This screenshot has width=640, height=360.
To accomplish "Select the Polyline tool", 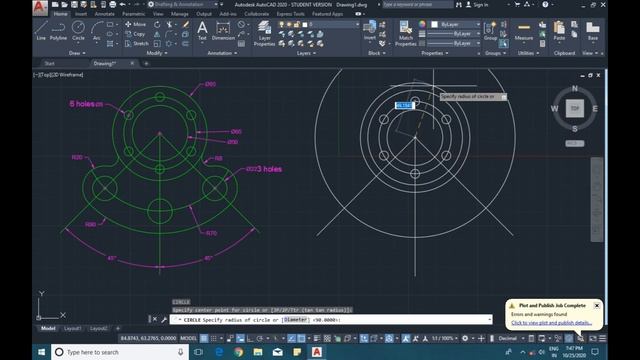I will coord(58,31).
